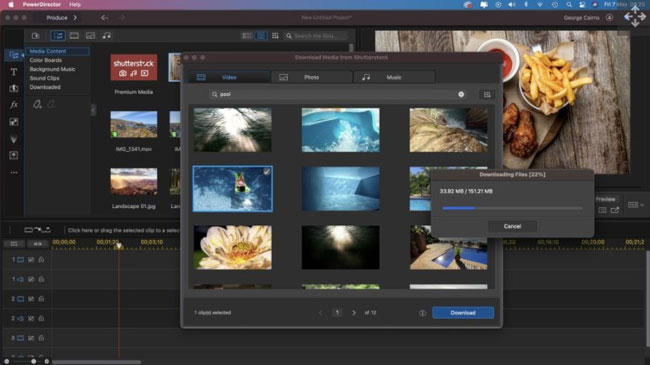Switch to the Music tab
Screen dimensions: 650x365
tap(394, 77)
